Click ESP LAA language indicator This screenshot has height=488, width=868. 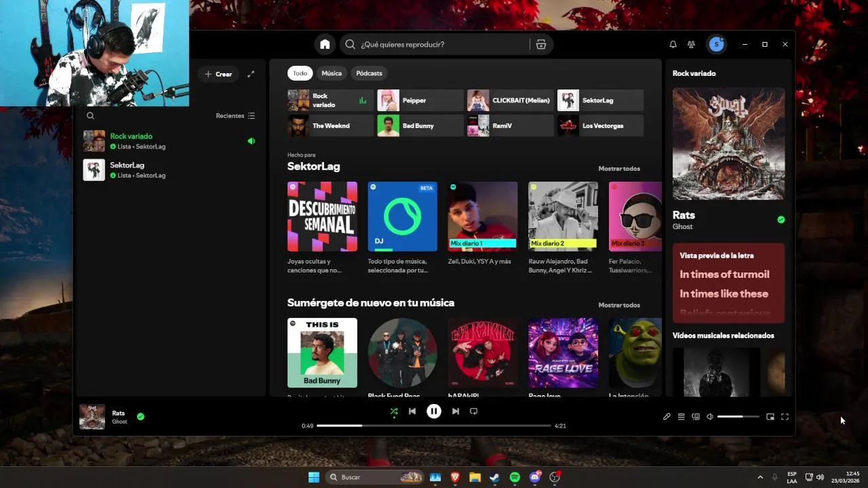coord(792,477)
